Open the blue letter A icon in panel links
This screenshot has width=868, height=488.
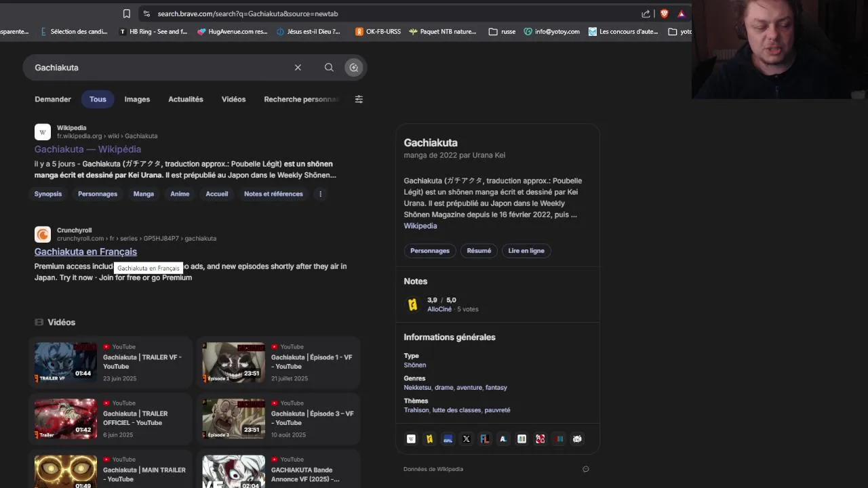(x=503, y=439)
